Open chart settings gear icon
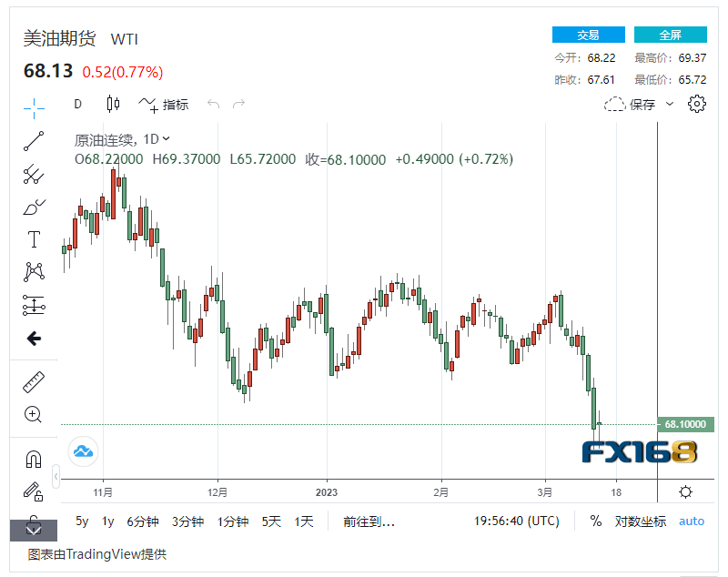 [697, 104]
